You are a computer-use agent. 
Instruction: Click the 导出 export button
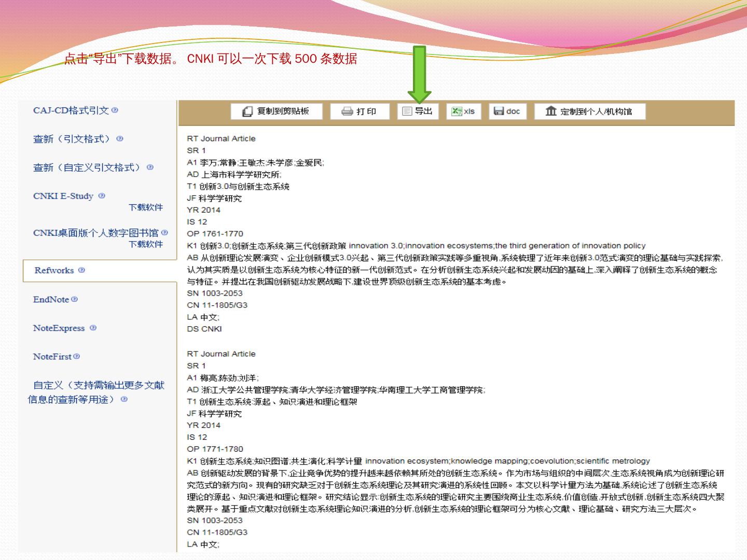pos(418,111)
